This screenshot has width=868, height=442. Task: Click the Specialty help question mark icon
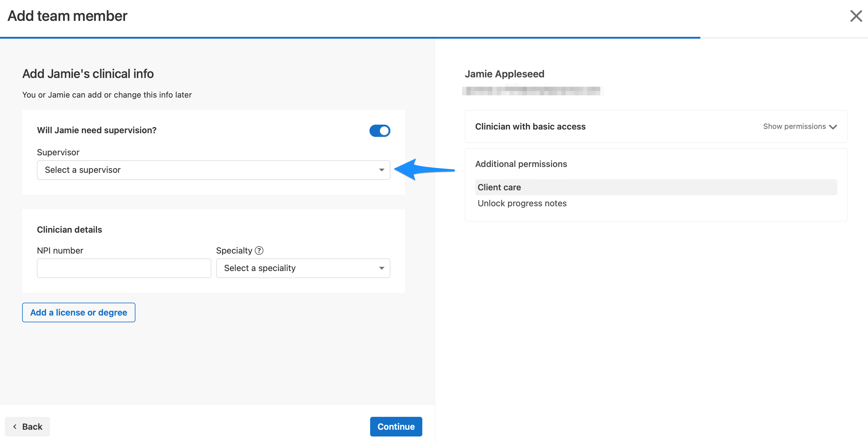[x=259, y=250]
